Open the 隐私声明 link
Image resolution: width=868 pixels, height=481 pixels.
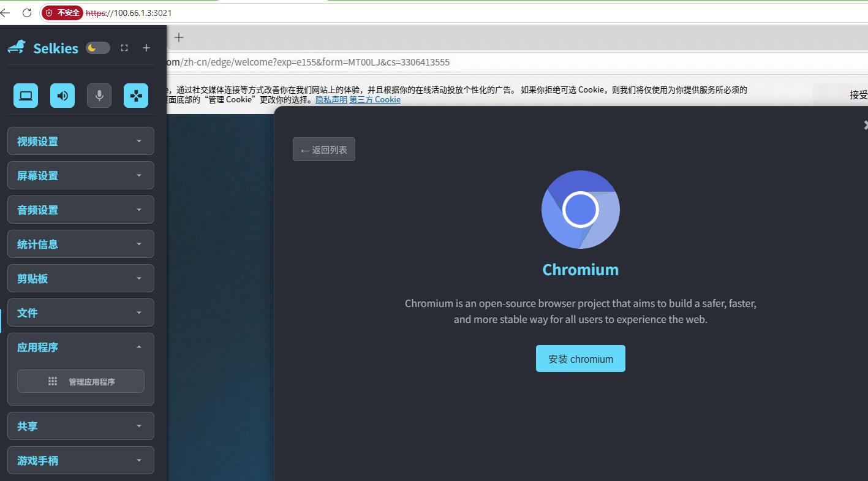click(331, 99)
